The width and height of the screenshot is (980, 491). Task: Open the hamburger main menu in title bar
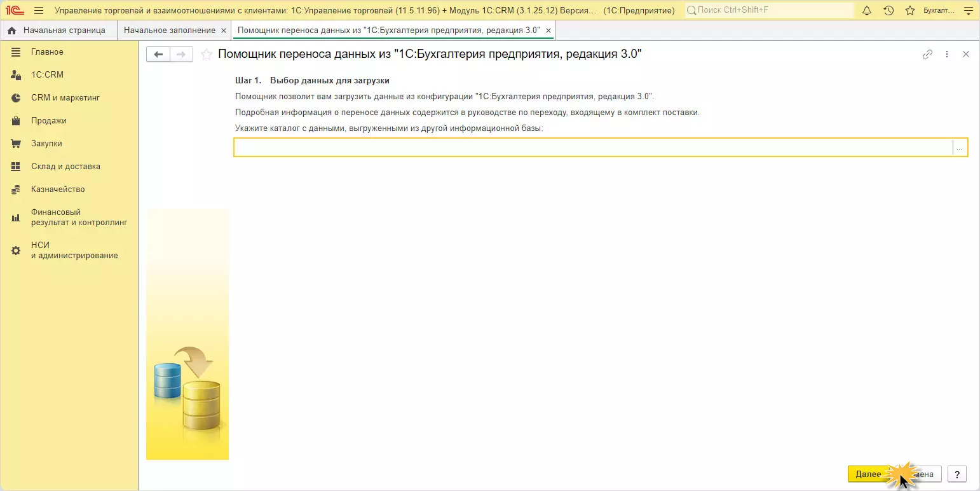point(39,11)
